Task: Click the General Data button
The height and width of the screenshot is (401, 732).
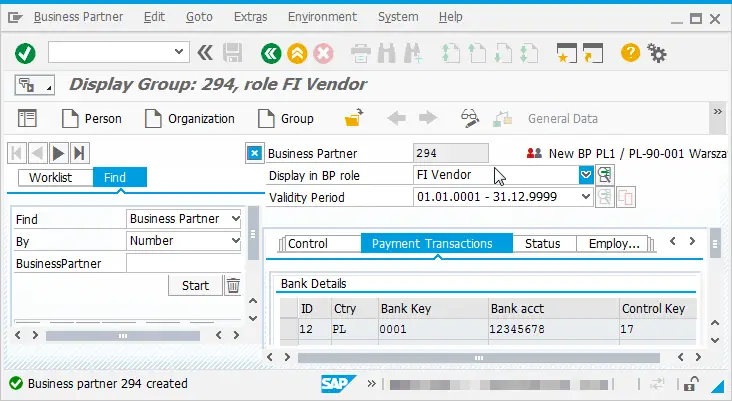Action: coord(563,119)
